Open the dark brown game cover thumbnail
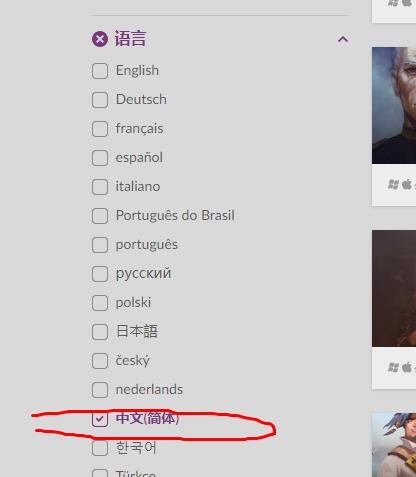The width and height of the screenshot is (416, 477). (394, 288)
